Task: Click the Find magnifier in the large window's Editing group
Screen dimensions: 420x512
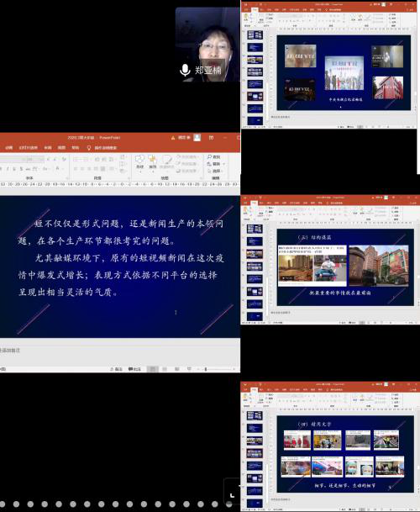Action: pyautogui.click(x=209, y=156)
